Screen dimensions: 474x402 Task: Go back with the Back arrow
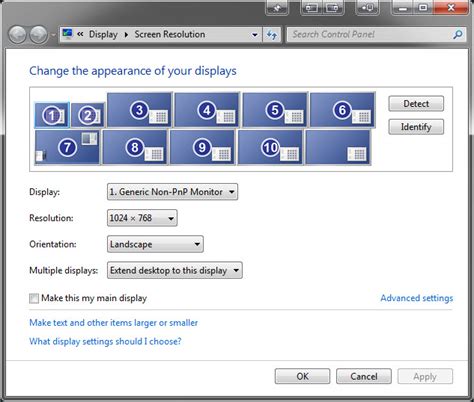(x=17, y=35)
